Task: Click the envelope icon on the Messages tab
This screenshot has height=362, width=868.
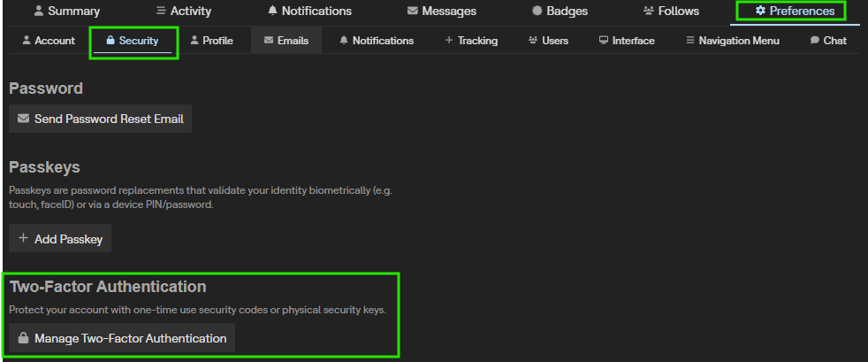Action: click(413, 12)
